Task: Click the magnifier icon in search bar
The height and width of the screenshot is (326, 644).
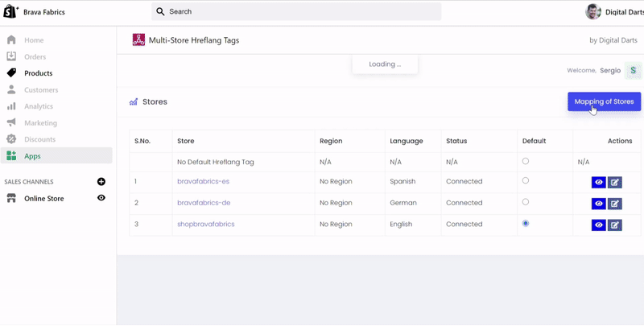Action: click(x=160, y=11)
